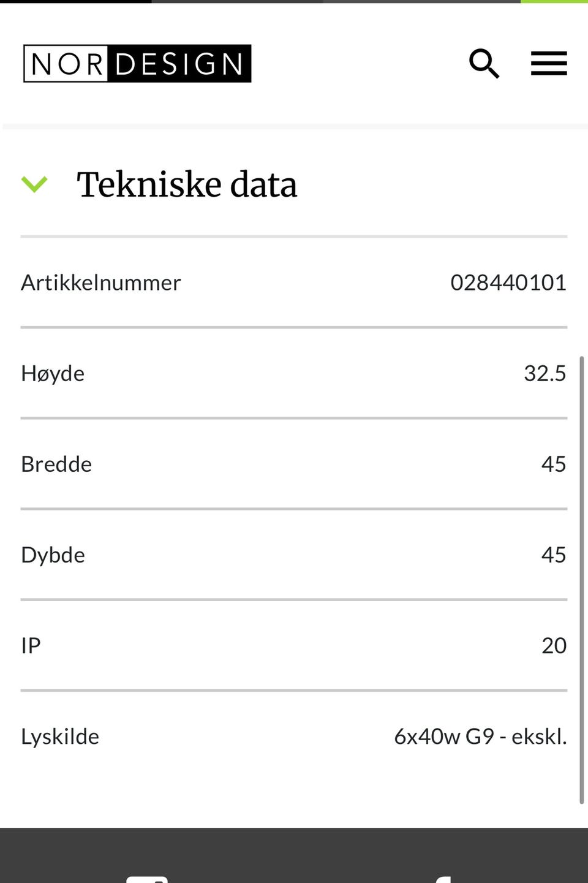Image resolution: width=588 pixels, height=883 pixels.
Task: Click the IP row label
Action: point(31,645)
